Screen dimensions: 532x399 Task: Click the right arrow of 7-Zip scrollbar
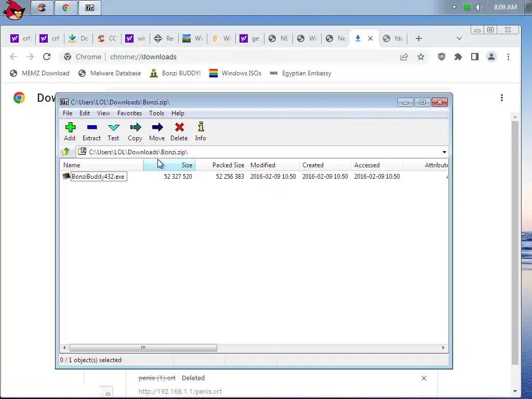(x=443, y=348)
